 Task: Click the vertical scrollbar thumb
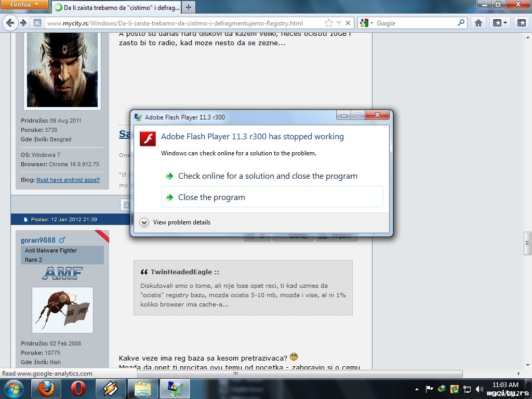point(527,243)
